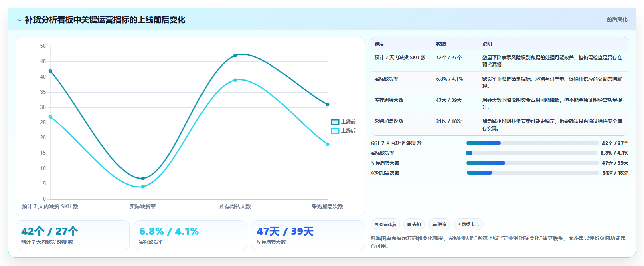Click the 上线后 end point at 18
This screenshot has height=266, width=644.
coord(328,144)
